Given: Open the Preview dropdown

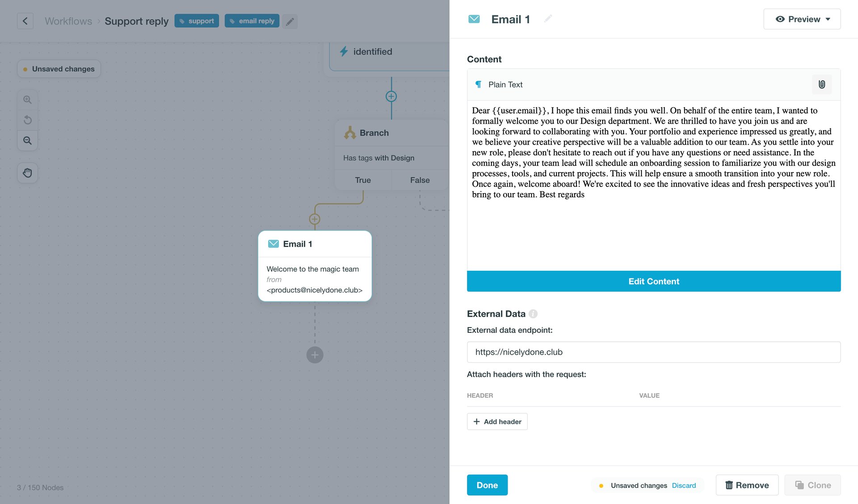Looking at the screenshot, I should tap(801, 19).
